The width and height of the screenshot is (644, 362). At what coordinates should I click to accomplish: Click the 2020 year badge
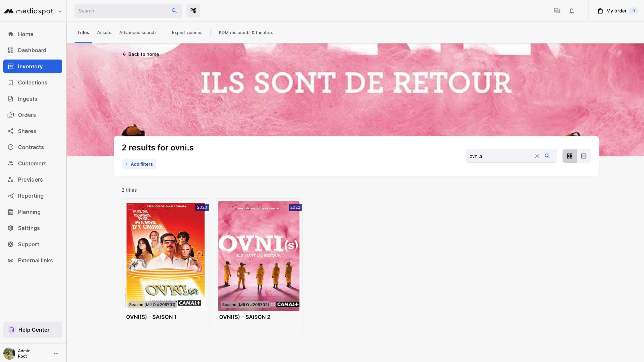pyautogui.click(x=202, y=207)
